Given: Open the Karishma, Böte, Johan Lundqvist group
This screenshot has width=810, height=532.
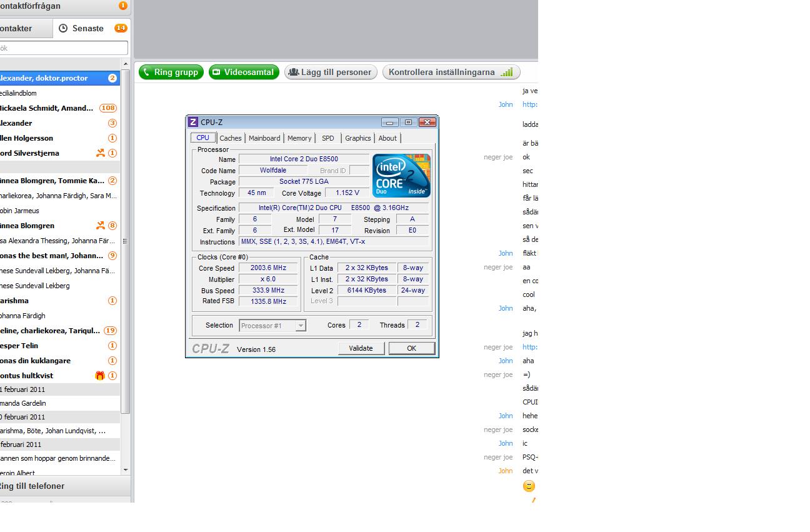Looking at the screenshot, I should pos(60,431).
